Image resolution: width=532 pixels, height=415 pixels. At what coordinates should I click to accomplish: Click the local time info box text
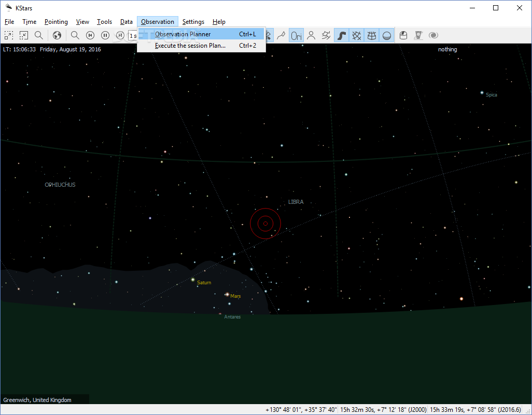click(52, 49)
